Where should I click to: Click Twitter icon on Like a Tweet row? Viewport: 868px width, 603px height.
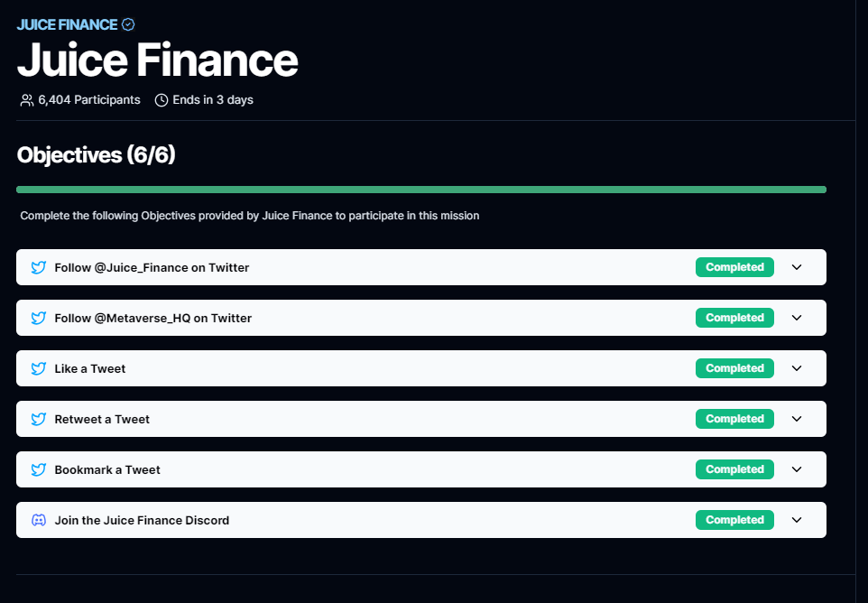38,368
